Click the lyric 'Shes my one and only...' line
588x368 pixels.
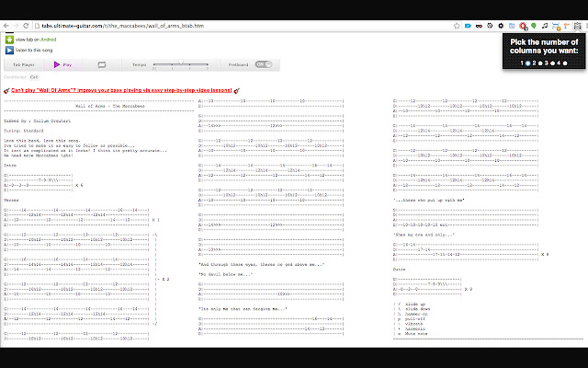[x=424, y=235]
